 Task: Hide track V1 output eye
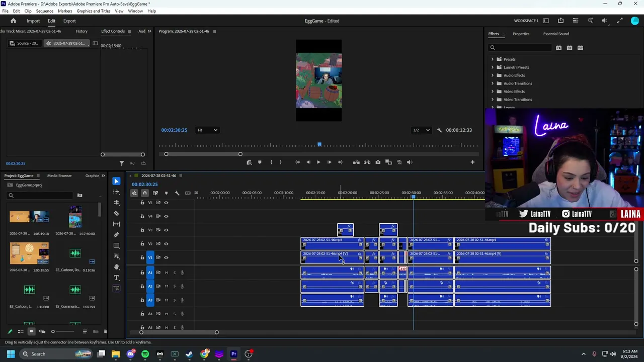click(x=166, y=257)
